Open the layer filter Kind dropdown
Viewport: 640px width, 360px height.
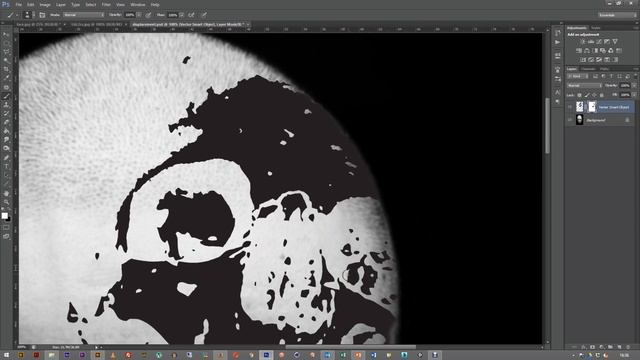click(x=578, y=76)
